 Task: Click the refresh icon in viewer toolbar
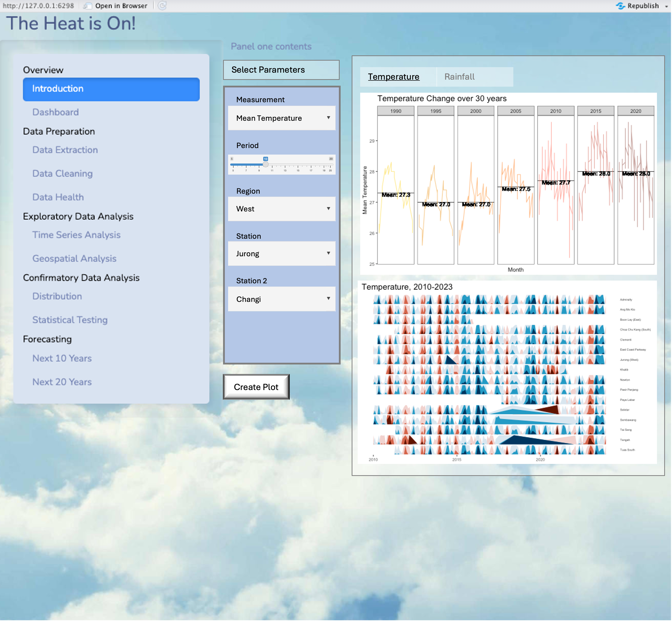point(162,6)
